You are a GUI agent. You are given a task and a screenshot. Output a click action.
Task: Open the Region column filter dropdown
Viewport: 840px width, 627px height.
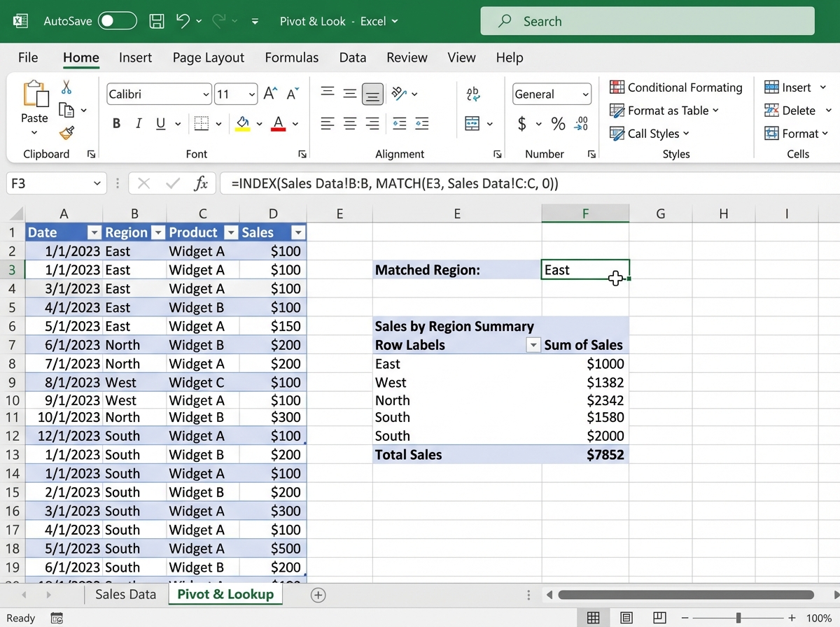point(157,233)
